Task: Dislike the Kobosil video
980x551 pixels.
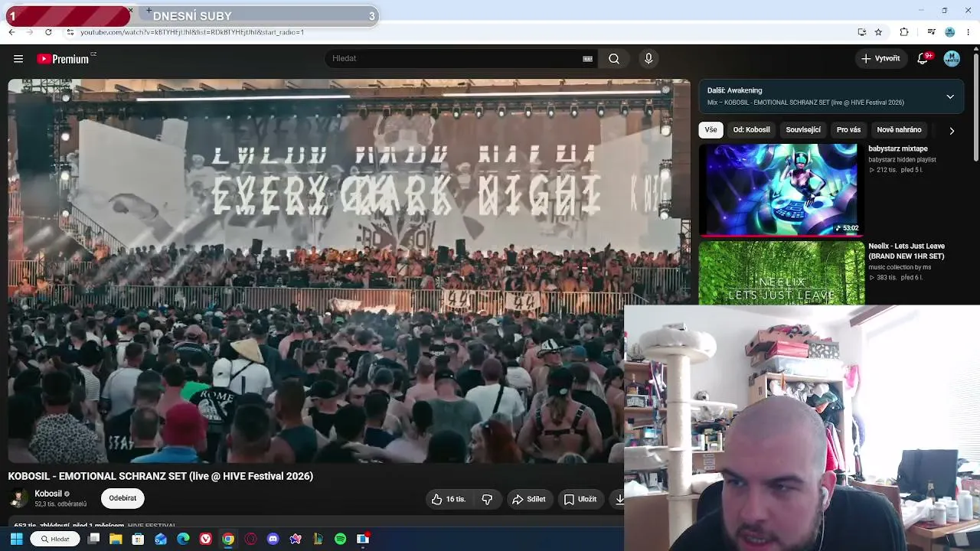Action: tap(487, 499)
